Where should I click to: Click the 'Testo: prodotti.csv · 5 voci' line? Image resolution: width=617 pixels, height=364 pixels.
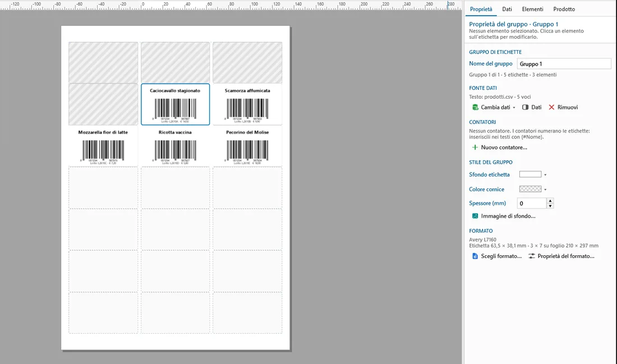click(x=500, y=97)
